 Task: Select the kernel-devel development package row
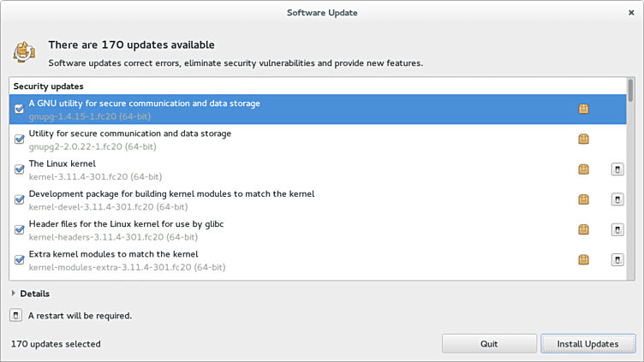click(257, 199)
